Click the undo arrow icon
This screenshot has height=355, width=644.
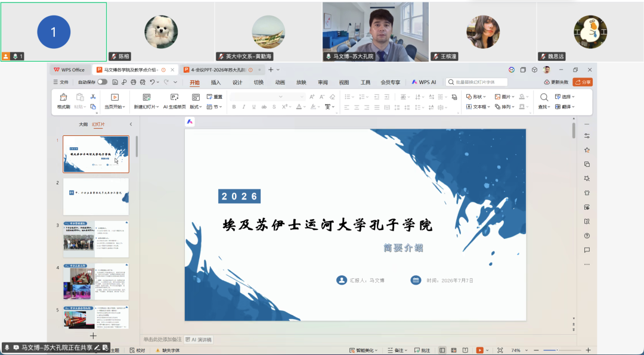(153, 82)
